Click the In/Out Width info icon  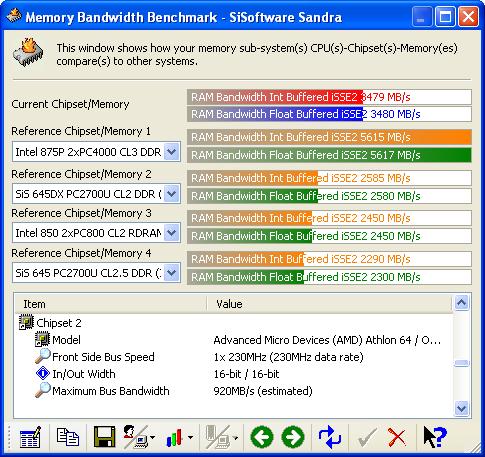tap(43, 373)
